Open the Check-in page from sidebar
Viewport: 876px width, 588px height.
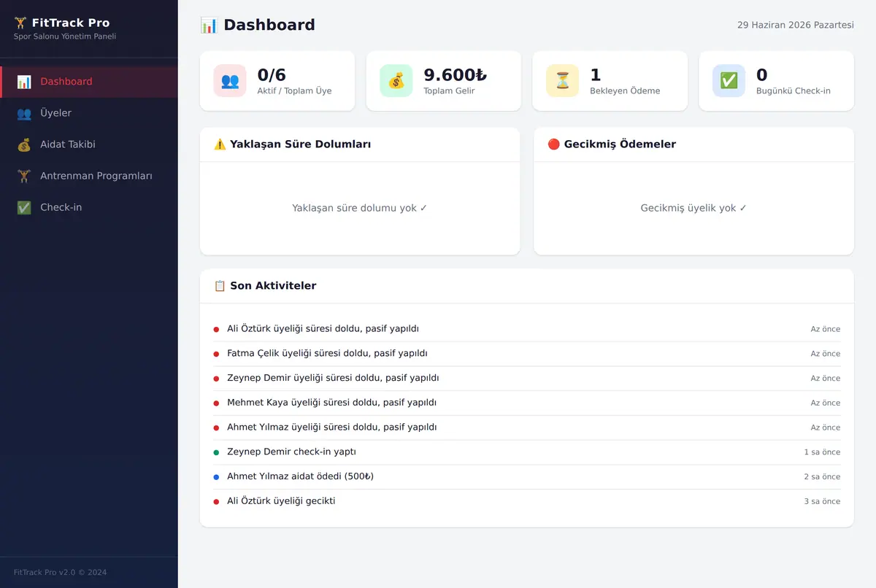(89, 207)
